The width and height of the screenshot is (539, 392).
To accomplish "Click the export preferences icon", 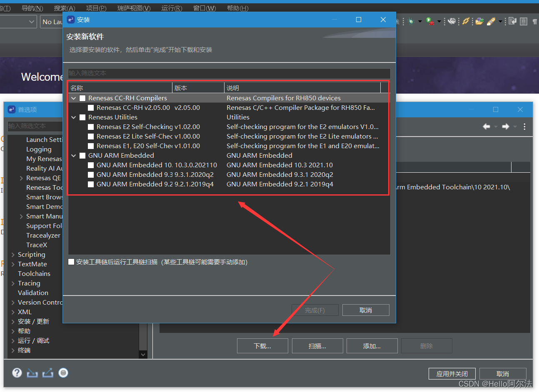I will click(47, 373).
